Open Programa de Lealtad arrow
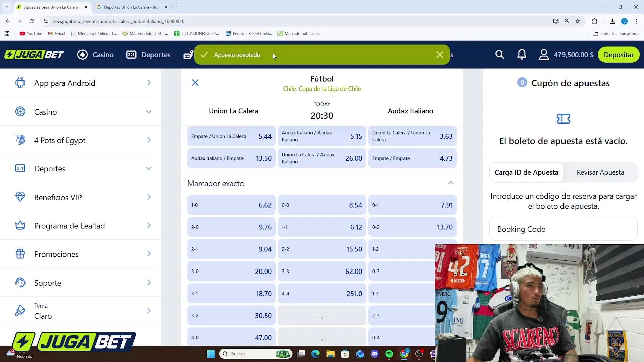This screenshot has height=362, width=644. (x=149, y=226)
